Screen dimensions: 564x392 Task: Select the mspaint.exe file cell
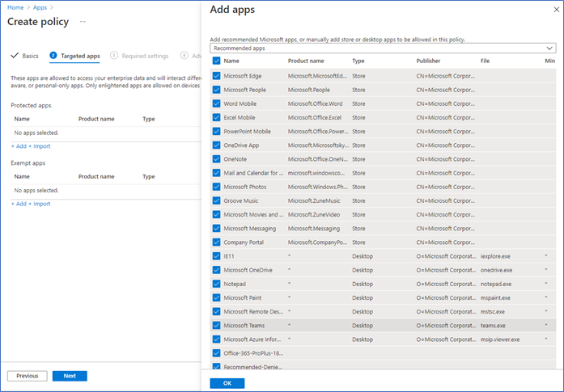coord(495,297)
